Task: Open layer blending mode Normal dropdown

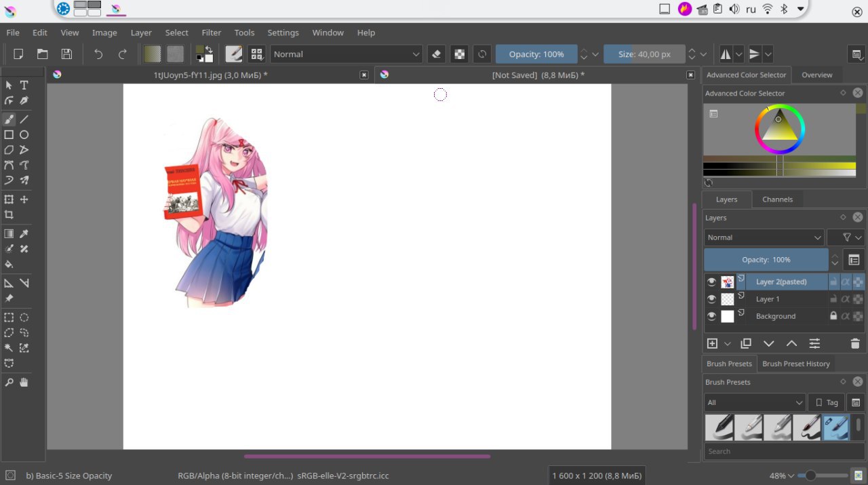Action: click(764, 237)
